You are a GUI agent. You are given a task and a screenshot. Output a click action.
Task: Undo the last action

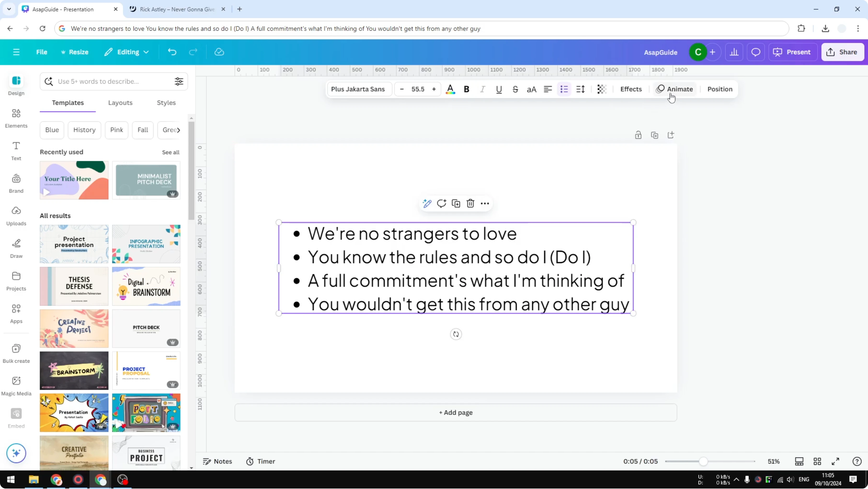(172, 52)
